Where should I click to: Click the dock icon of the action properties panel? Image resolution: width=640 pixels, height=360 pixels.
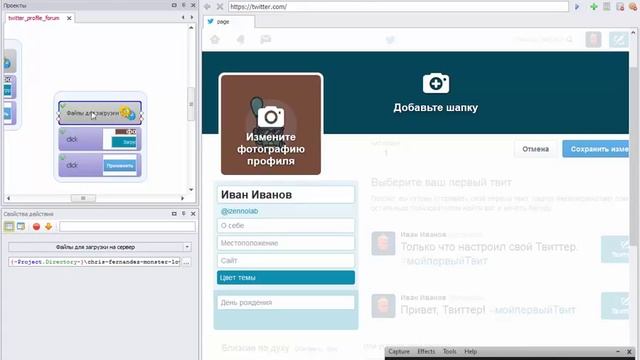coord(174,213)
